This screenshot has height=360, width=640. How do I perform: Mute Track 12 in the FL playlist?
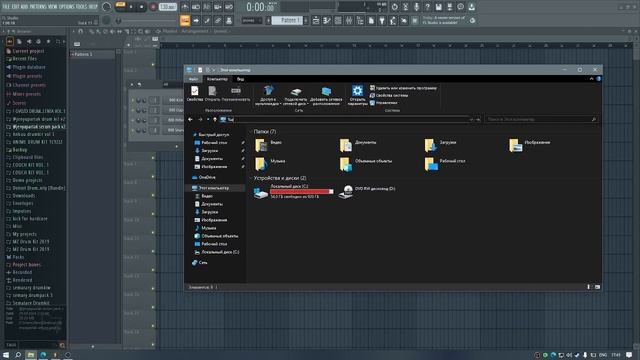[x=153, y=269]
